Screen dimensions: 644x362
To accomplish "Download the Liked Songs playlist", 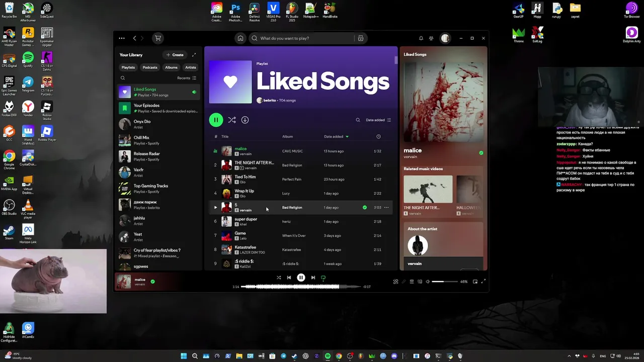I will [245, 120].
